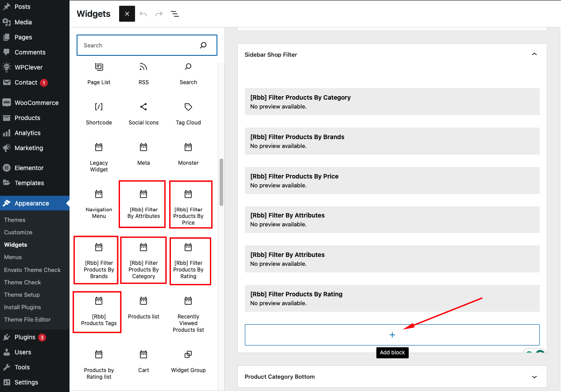Click the redo arrow icon

159,14
